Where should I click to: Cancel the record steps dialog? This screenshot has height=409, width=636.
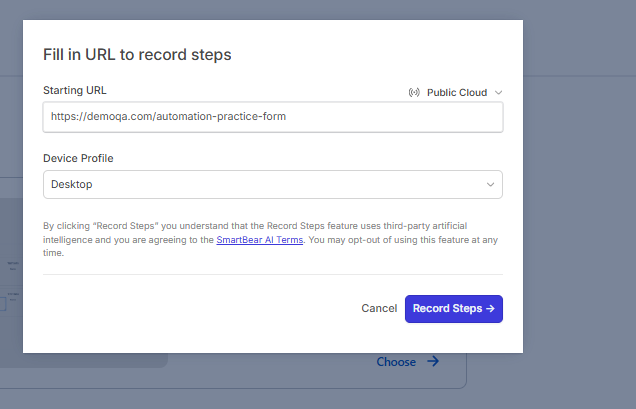click(x=379, y=309)
